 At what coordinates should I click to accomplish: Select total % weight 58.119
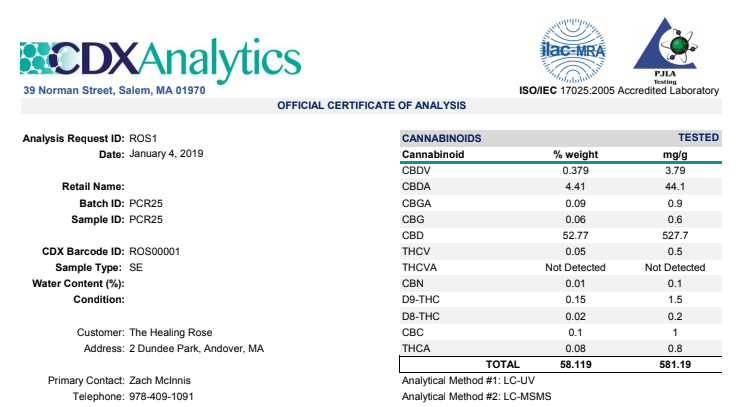[x=575, y=364]
